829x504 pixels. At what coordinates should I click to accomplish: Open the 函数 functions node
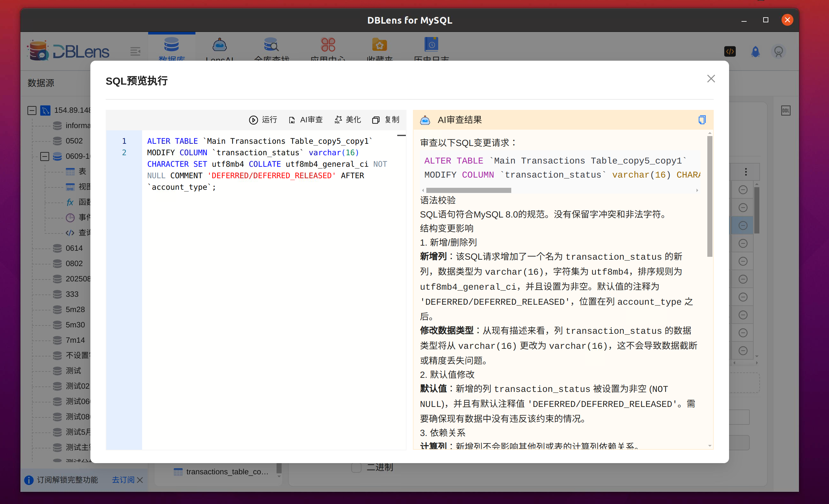click(78, 202)
